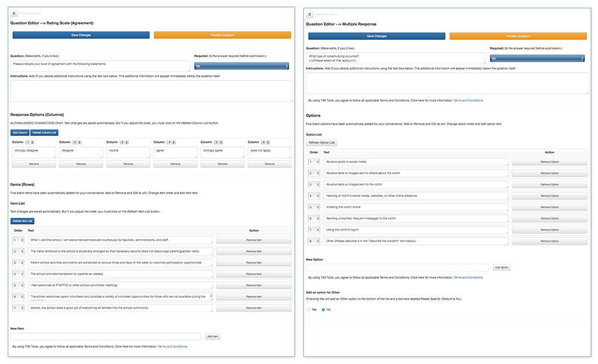Viewport: 598px width, 364px height.
Task: Remove item 'When I visit the school'
Action: [x=254, y=240]
